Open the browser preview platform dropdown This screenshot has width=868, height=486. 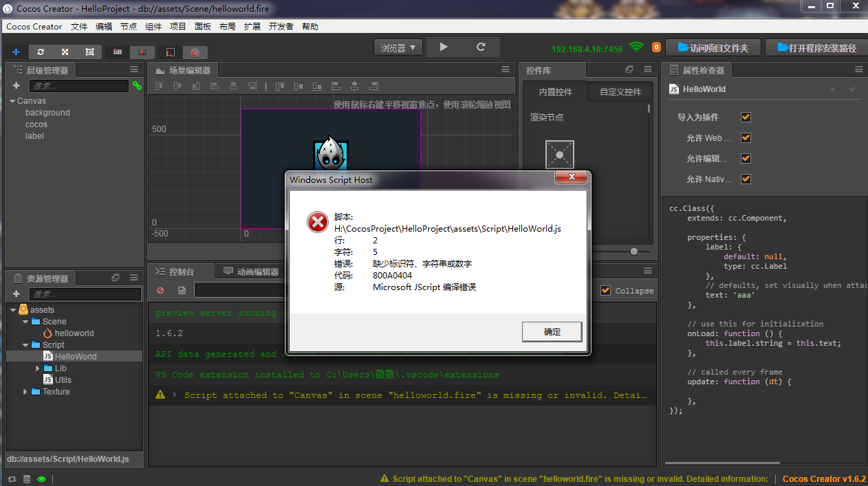398,47
